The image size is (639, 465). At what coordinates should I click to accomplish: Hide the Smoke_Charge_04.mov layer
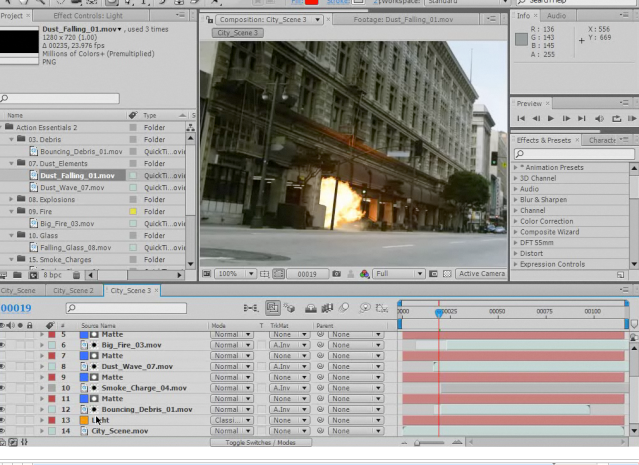pyautogui.click(x=2, y=388)
